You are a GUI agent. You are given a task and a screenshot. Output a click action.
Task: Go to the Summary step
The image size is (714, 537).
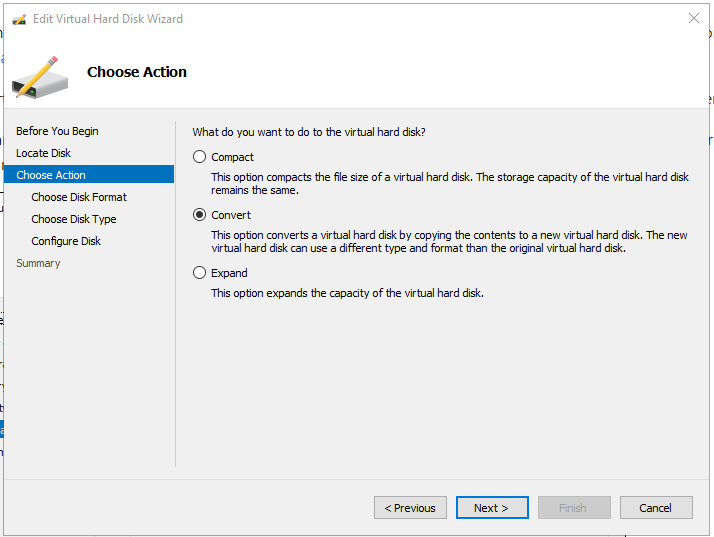click(x=38, y=263)
